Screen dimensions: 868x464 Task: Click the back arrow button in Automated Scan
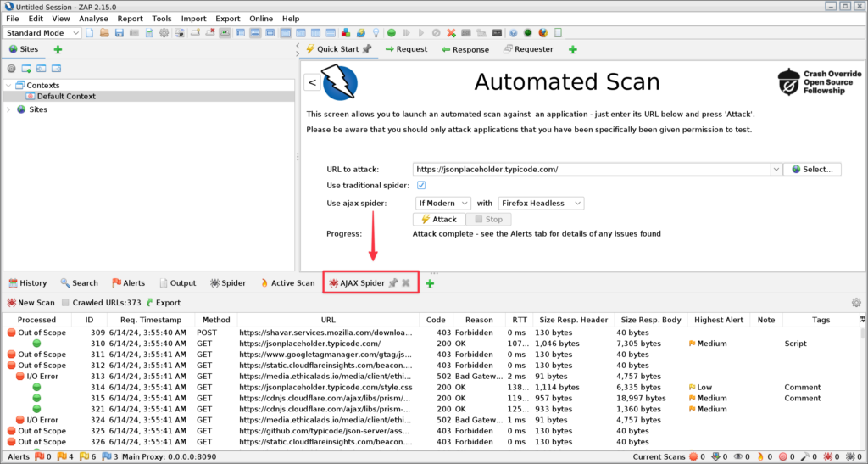[x=312, y=82]
